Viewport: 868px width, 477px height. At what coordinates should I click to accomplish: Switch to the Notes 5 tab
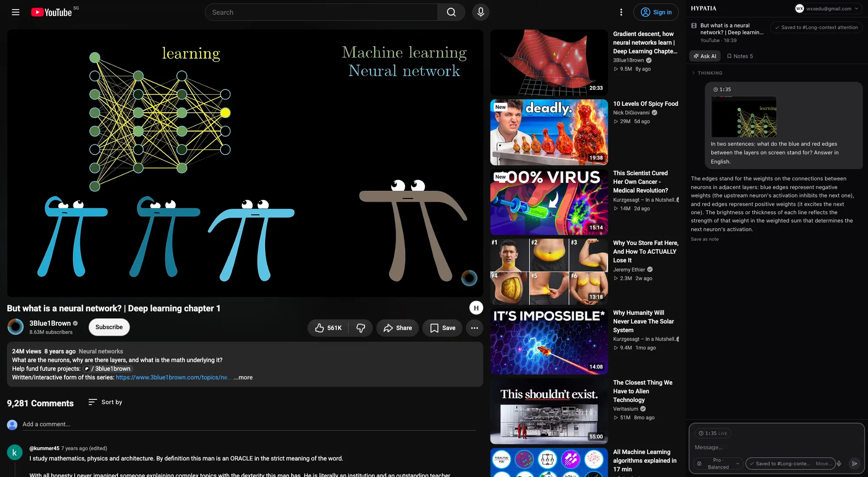(x=740, y=56)
